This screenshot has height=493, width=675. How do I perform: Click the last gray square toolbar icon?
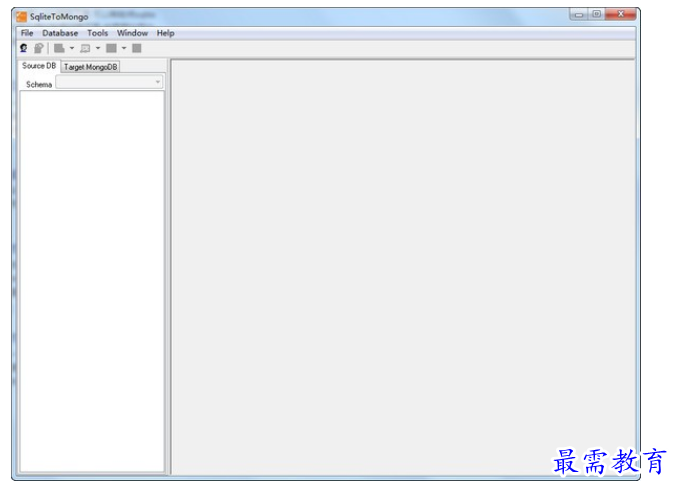(137, 48)
